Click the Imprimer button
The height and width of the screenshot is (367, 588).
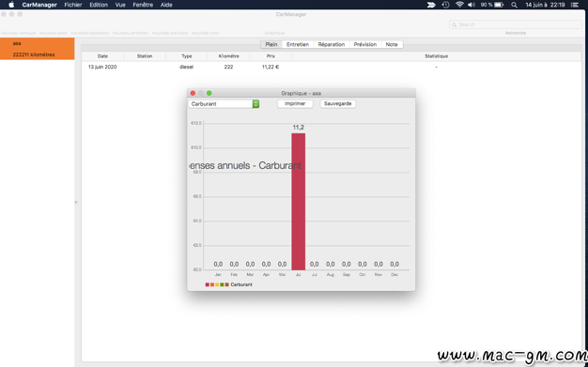(295, 103)
